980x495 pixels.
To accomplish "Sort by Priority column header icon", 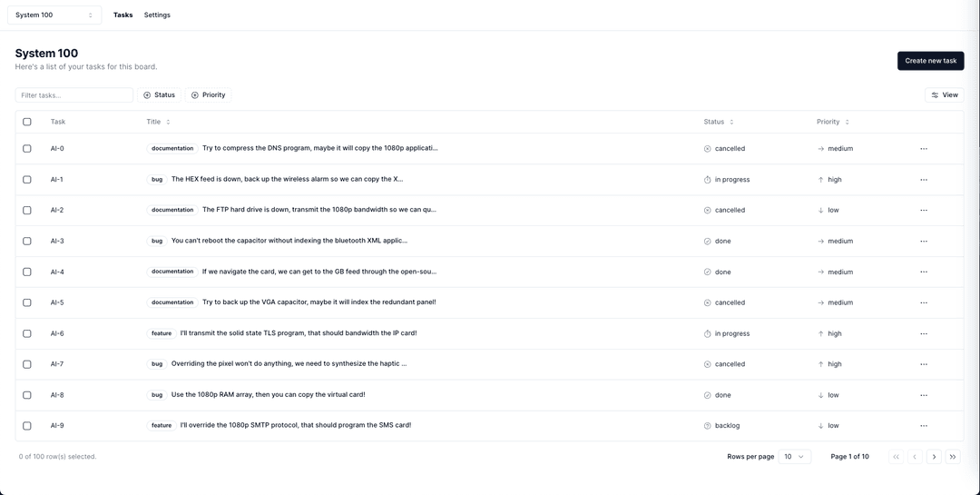I will point(847,122).
